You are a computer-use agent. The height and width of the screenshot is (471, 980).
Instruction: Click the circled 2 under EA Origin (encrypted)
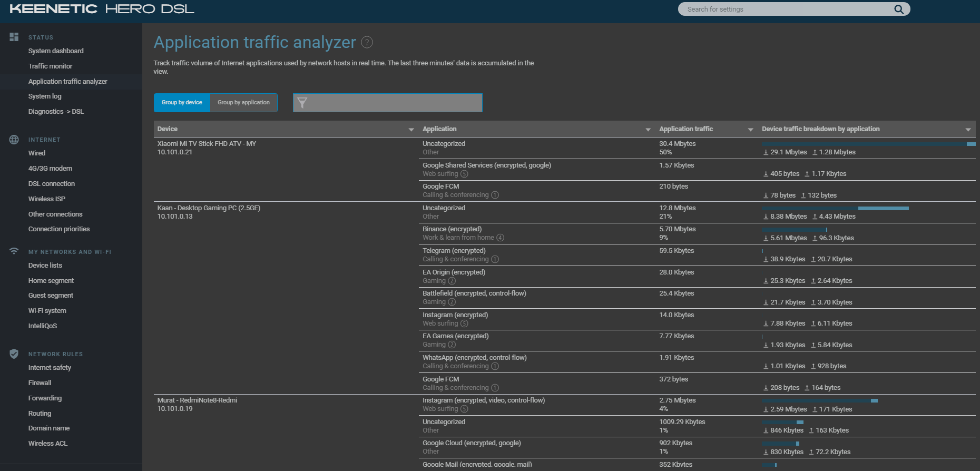452,281
